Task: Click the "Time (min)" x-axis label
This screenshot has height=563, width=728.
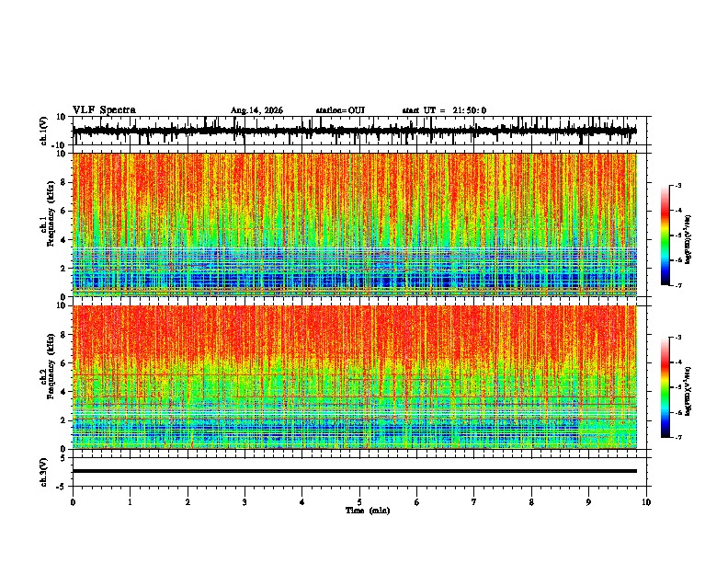Action: (x=368, y=511)
